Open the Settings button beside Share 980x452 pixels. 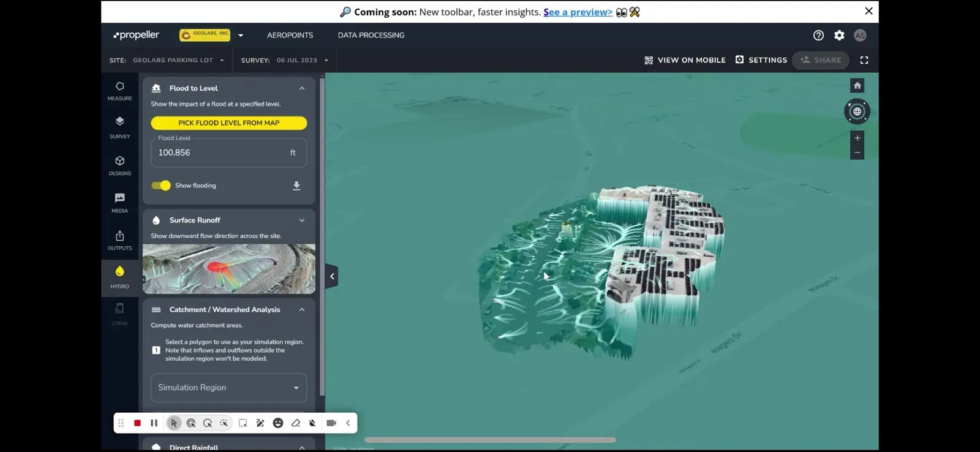click(761, 60)
